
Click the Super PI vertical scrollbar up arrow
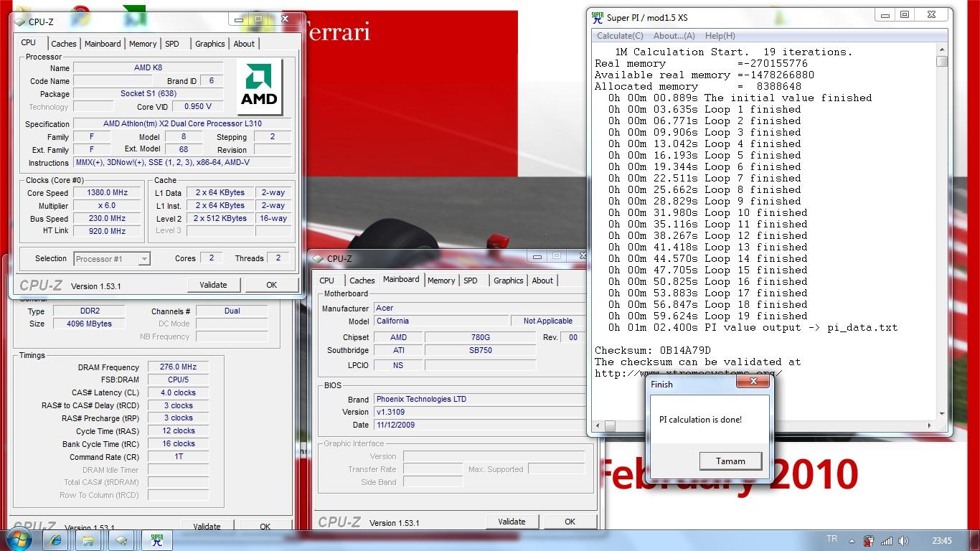(942, 50)
